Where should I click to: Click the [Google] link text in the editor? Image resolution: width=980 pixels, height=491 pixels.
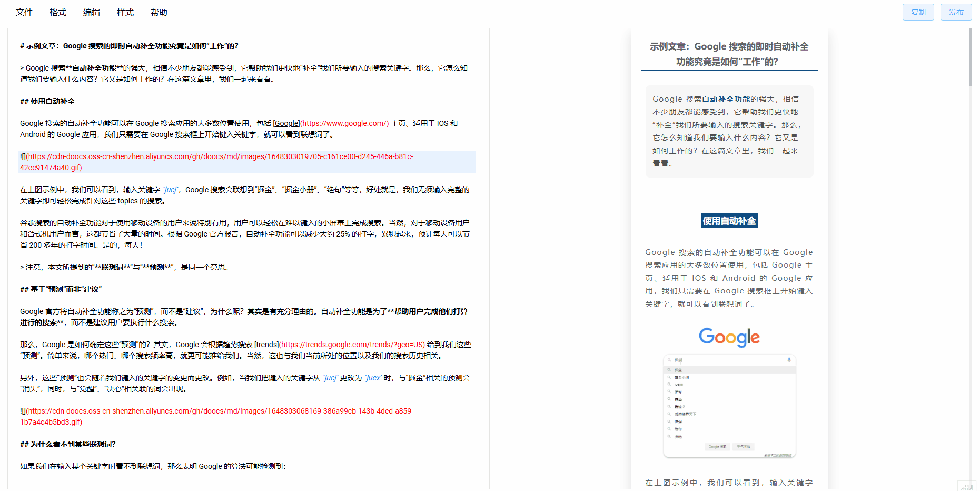286,123
